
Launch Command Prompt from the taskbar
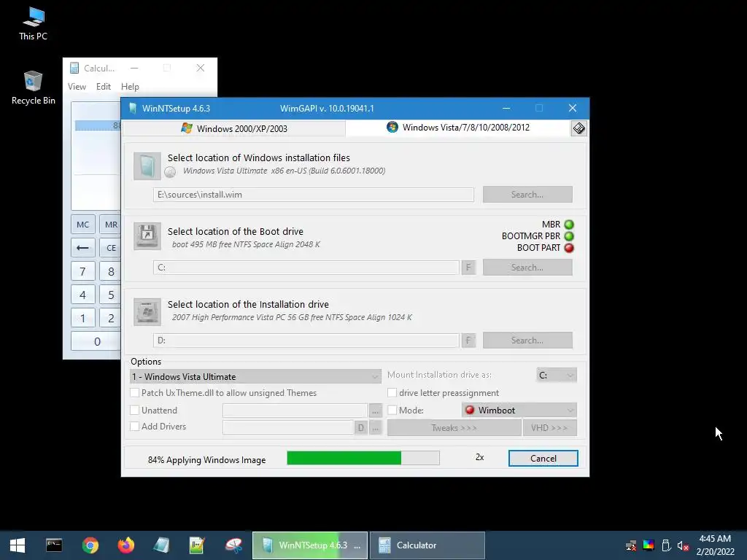click(54, 545)
